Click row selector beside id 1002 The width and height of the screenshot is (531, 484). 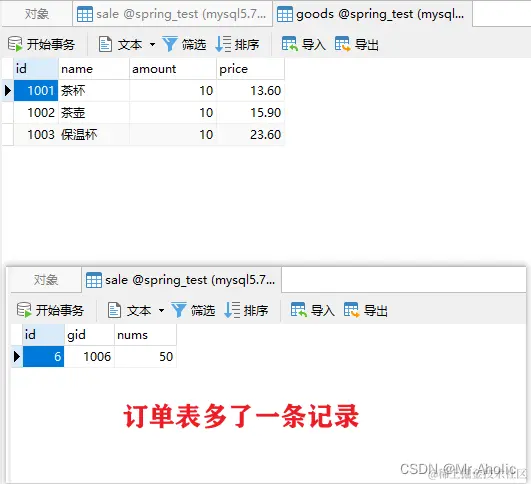(8, 112)
